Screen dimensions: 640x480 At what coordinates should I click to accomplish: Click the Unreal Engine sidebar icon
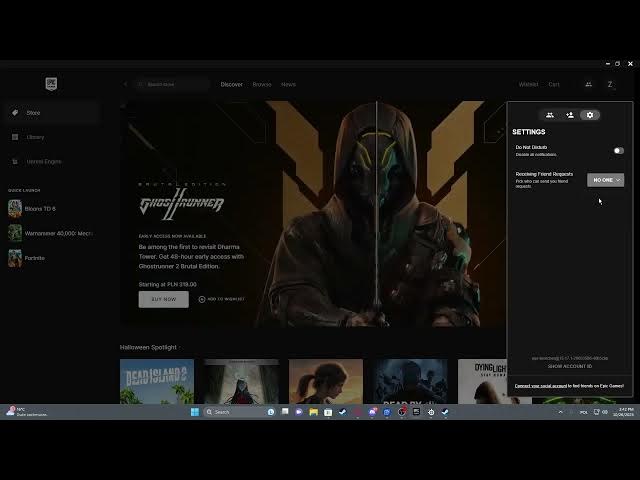tap(15, 162)
